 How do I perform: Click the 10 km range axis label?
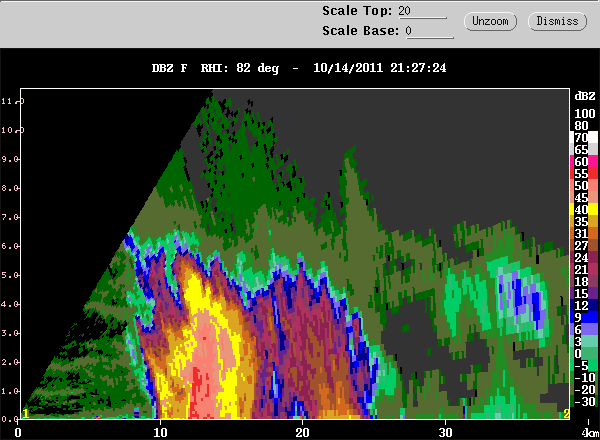(160, 432)
